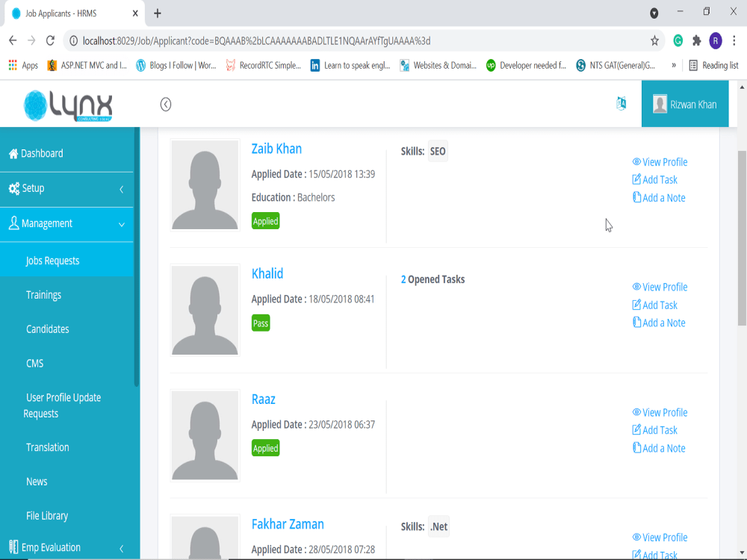Open File Library in sidebar
747x560 pixels.
pyautogui.click(x=46, y=516)
